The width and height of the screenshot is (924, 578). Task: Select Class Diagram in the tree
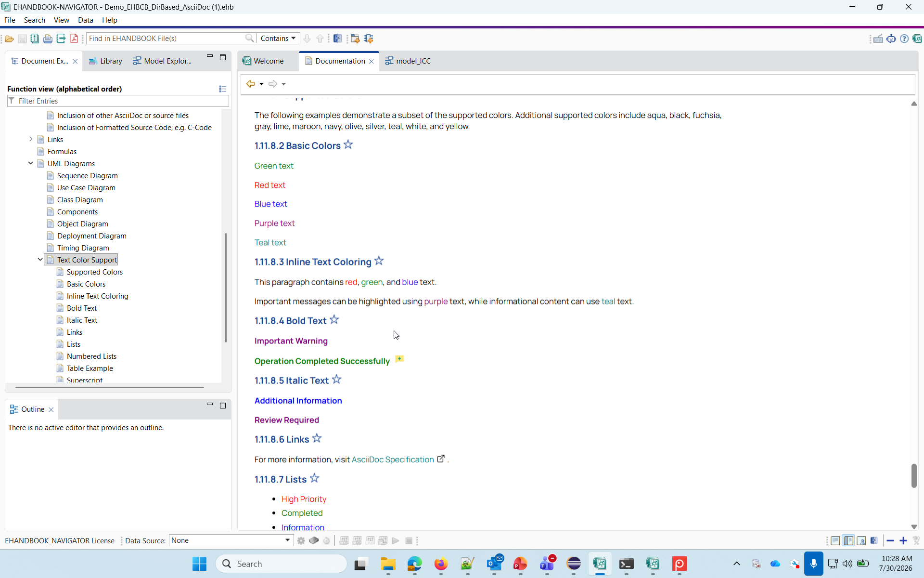[80, 200]
